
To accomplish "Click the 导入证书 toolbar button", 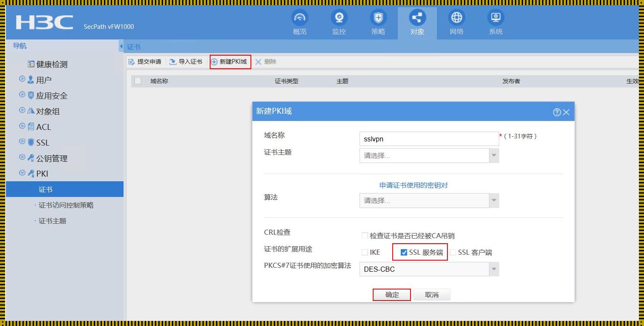I will pos(186,62).
